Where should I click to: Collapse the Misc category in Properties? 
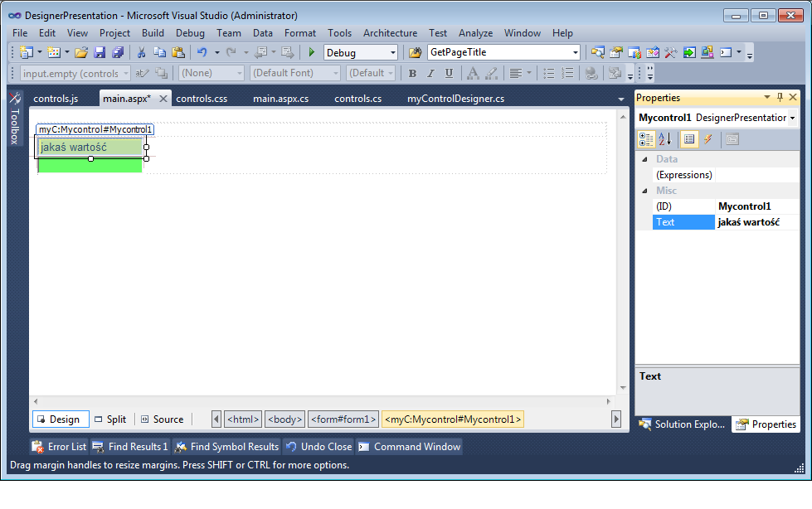pos(644,191)
